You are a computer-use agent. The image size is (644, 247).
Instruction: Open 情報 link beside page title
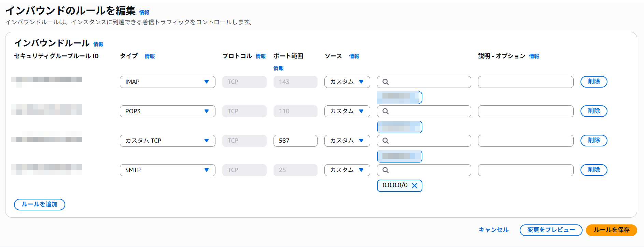144,13
